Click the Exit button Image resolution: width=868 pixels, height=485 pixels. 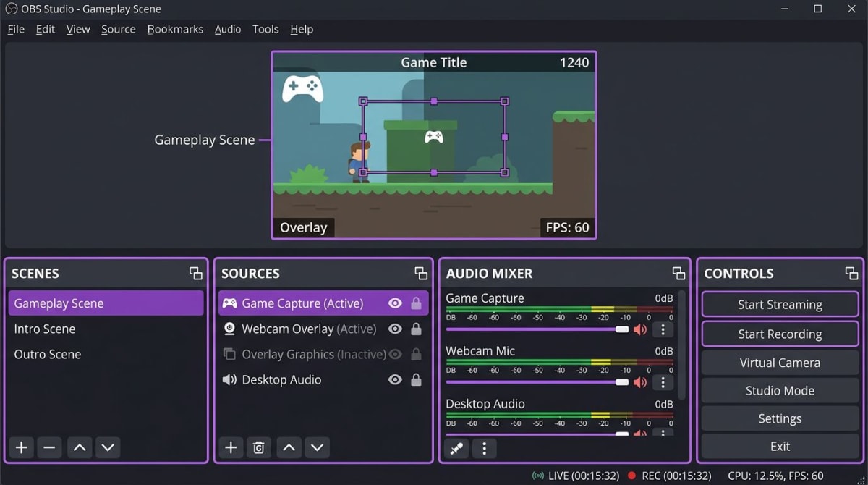click(780, 447)
